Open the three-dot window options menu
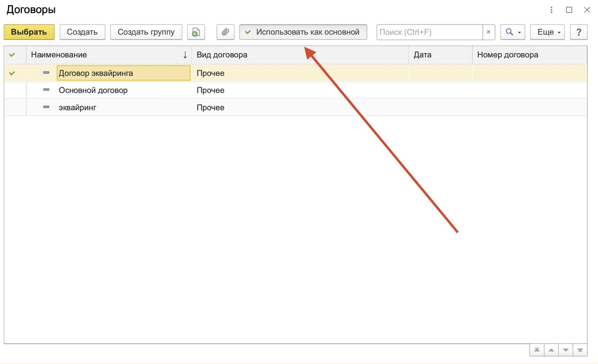Screen dimensions: 598x364 (x=551, y=10)
